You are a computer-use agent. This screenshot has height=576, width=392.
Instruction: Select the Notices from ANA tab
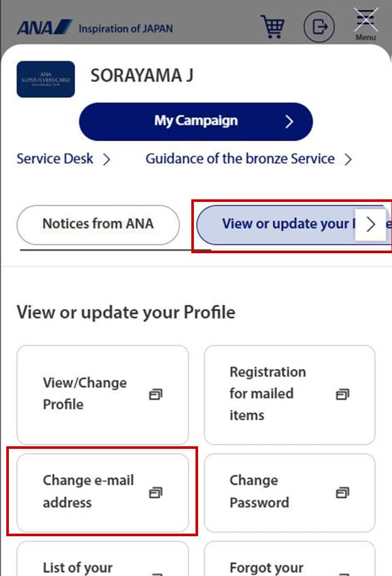click(x=98, y=224)
